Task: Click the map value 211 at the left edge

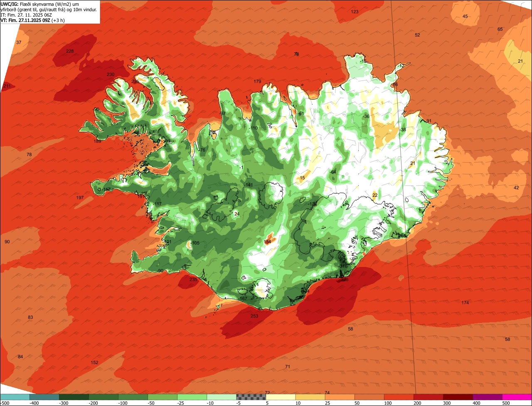Action: pyautogui.click(x=7, y=86)
